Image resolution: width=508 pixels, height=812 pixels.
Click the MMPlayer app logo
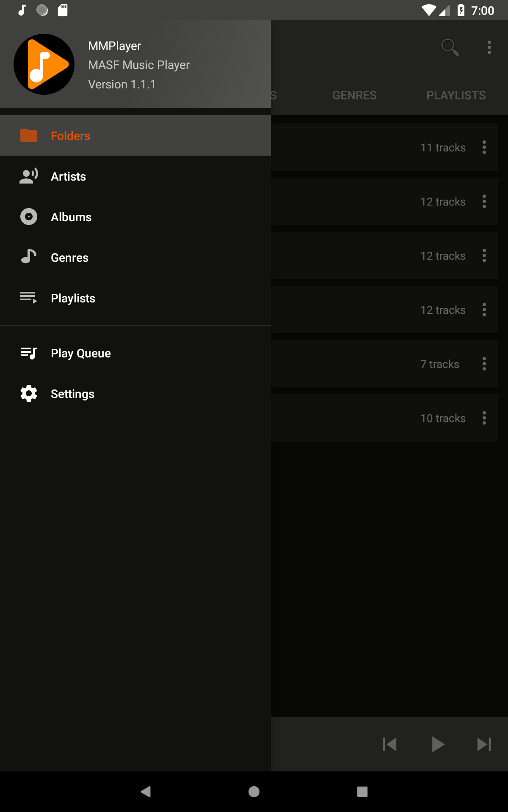[44, 64]
